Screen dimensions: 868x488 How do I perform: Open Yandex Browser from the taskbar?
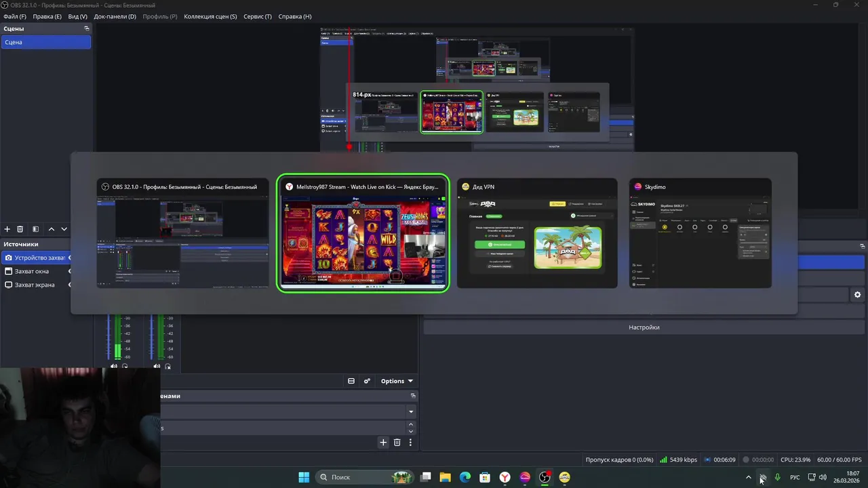click(505, 477)
